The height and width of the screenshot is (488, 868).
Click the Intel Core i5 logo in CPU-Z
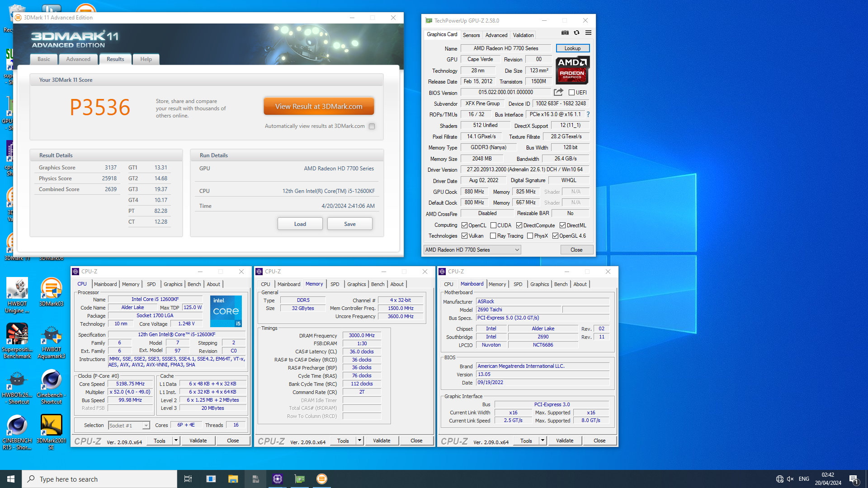[x=226, y=311]
